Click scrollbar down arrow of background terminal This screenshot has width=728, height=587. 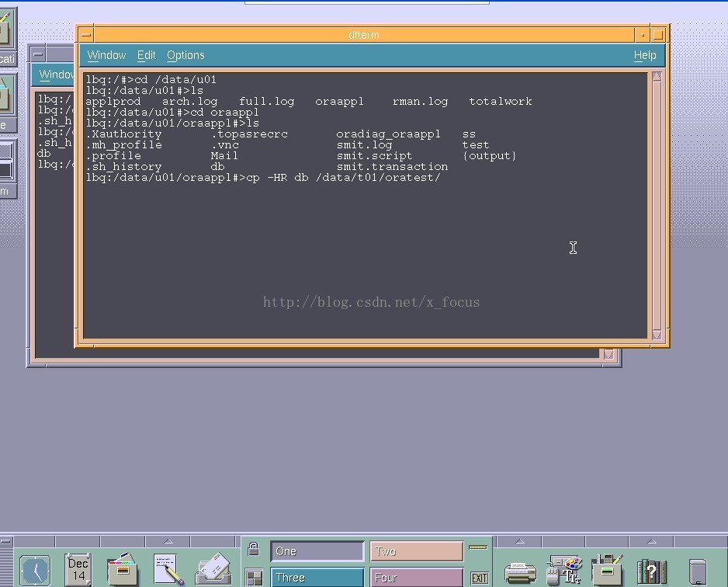pos(608,354)
